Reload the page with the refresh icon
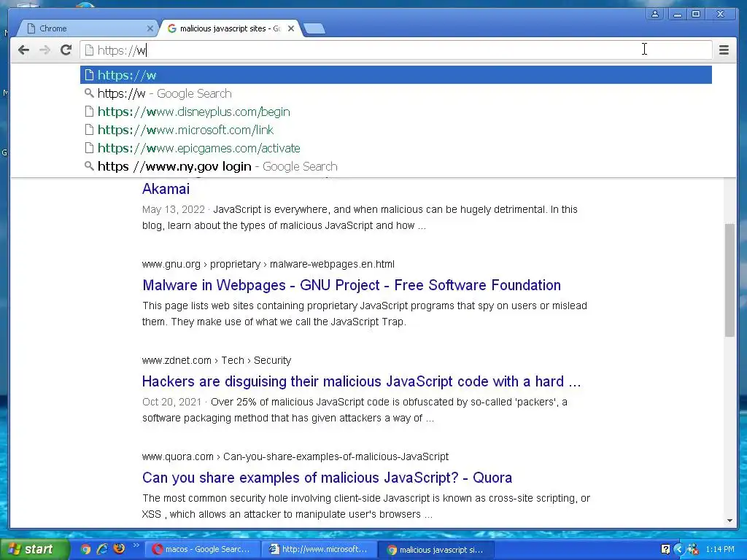This screenshot has width=747, height=560. click(x=66, y=50)
